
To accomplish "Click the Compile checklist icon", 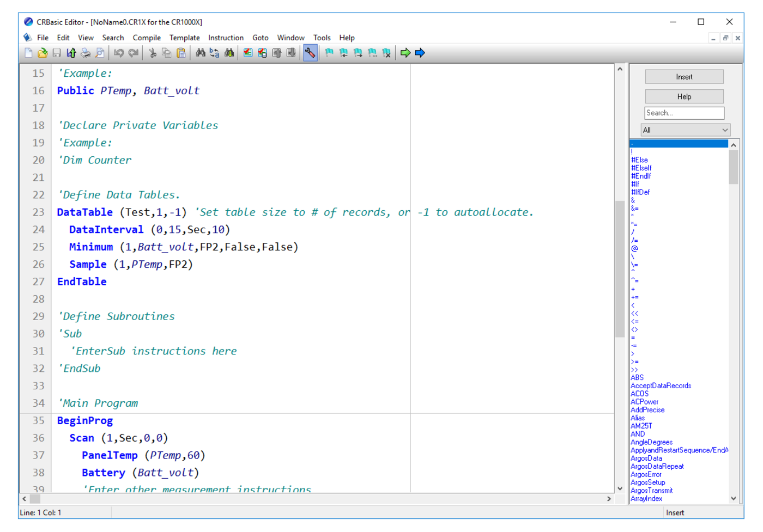I will click(x=248, y=53).
